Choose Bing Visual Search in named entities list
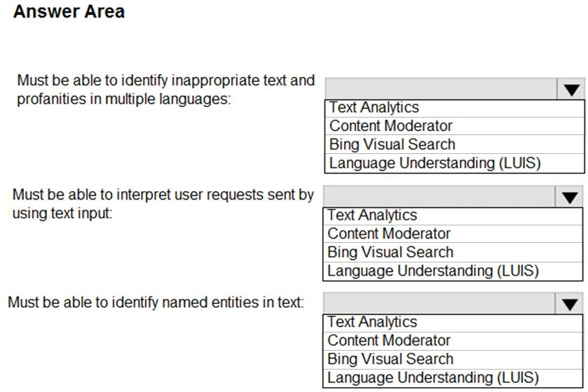This screenshot has width=588, height=392. click(453, 359)
